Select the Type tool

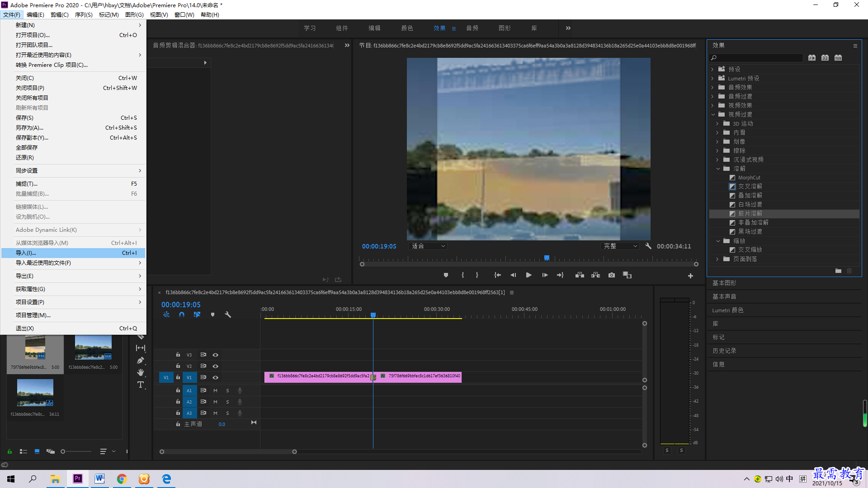tap(141, 385)
